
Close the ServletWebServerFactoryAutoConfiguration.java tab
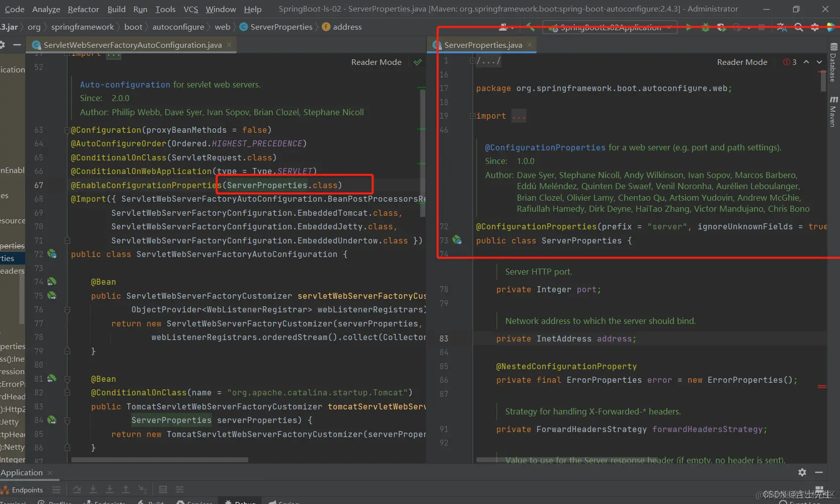coord(229,45)
